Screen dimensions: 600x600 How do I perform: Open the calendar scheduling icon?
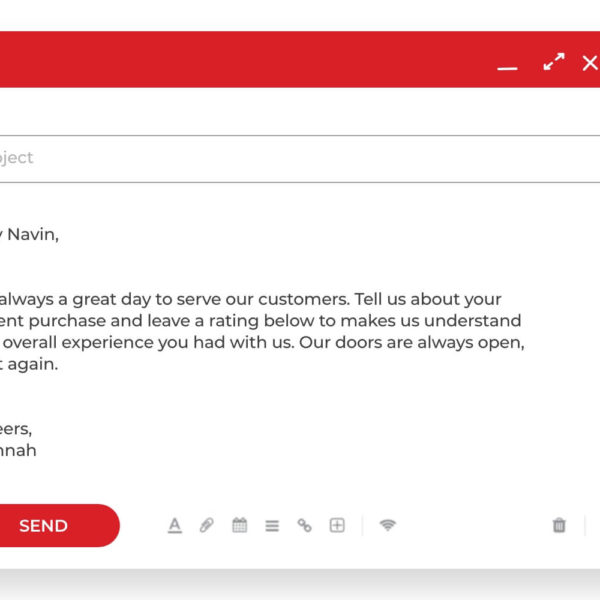240,525
